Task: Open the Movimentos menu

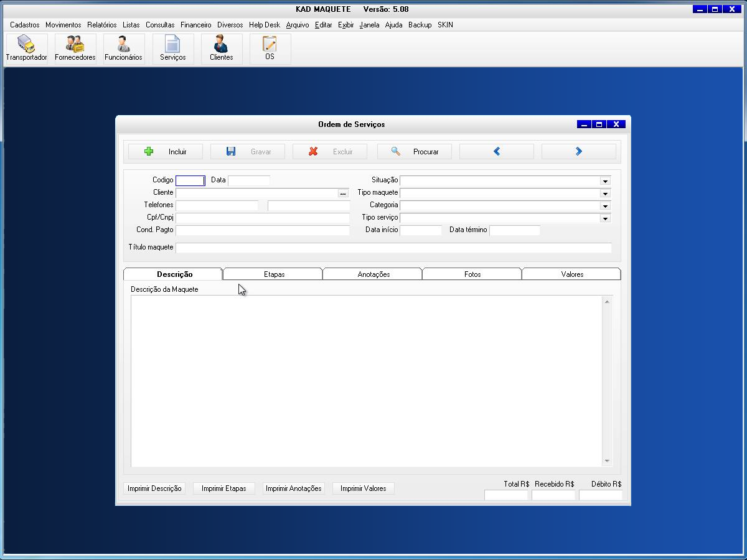Action: (x=63, y=25)
